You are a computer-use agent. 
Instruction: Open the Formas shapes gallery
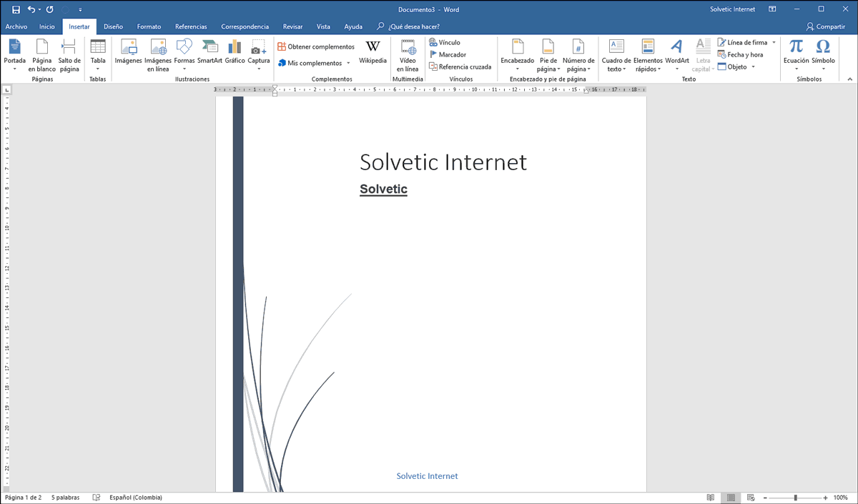(x=184, y=56)
